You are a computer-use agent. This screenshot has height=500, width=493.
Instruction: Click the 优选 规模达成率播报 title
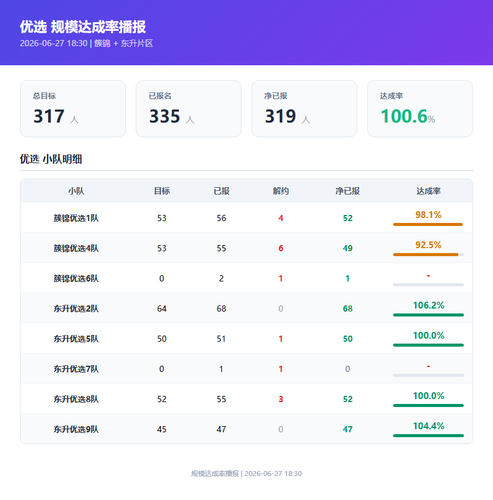83,27
